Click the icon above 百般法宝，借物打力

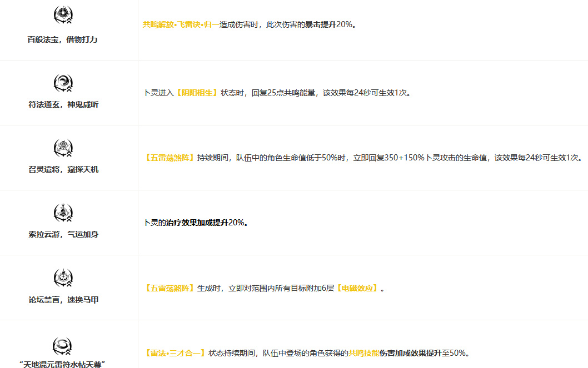pos(63,15)
